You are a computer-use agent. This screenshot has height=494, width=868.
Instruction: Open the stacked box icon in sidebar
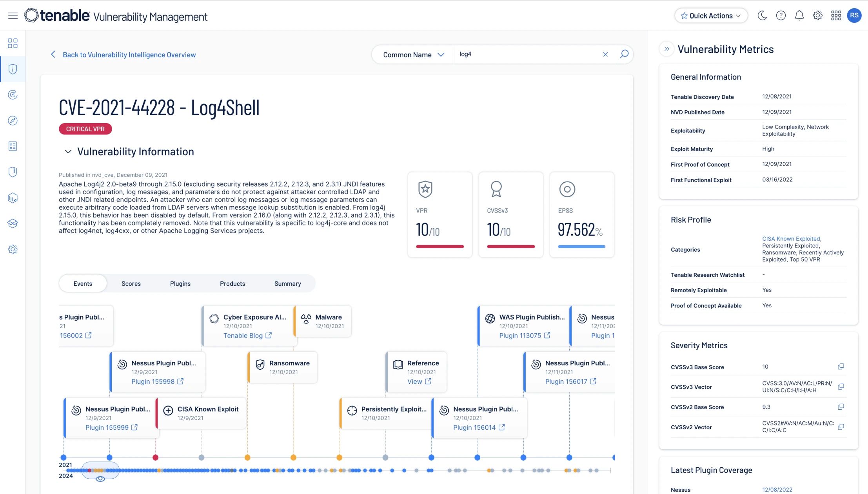point(13,223)
